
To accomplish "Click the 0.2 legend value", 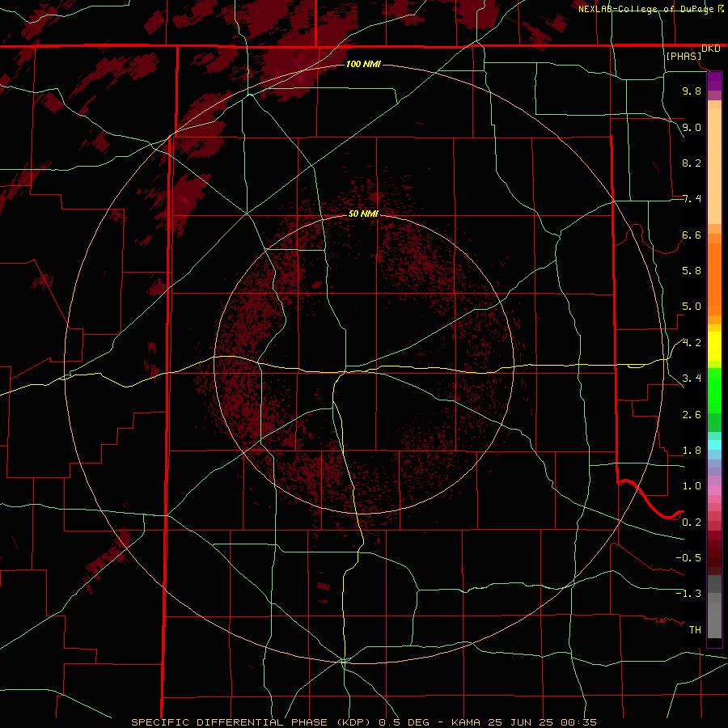I will tap(692, 523).
